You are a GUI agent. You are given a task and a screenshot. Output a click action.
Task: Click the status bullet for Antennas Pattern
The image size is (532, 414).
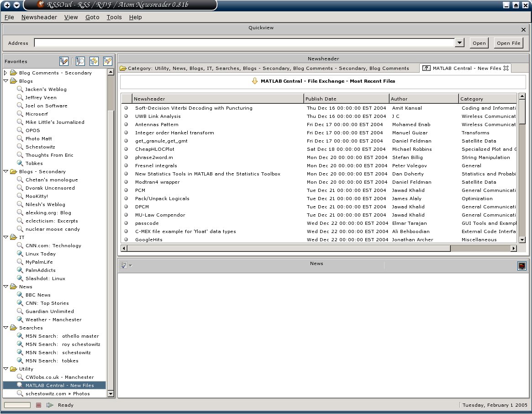[x=126, y=124]
